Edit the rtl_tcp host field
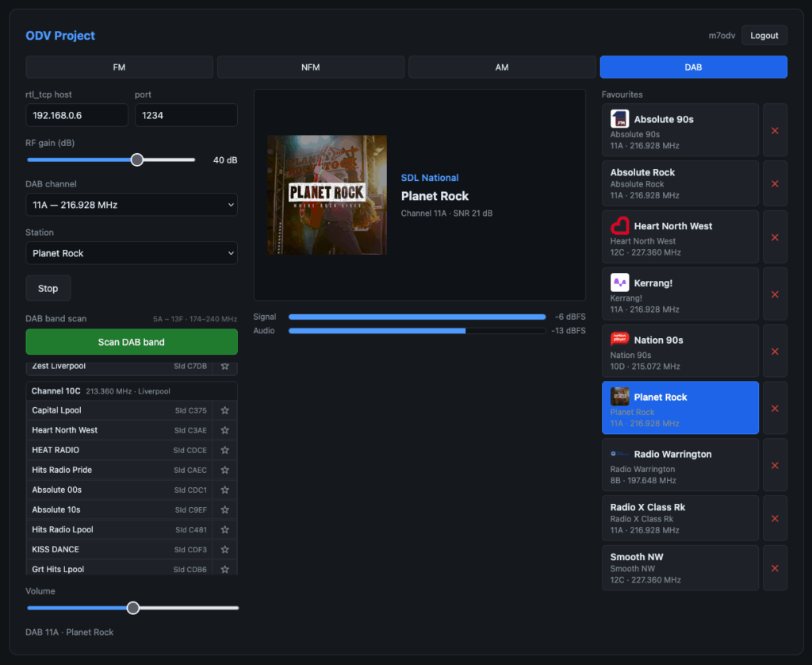The image size is (812, 665). click(77, 115)
